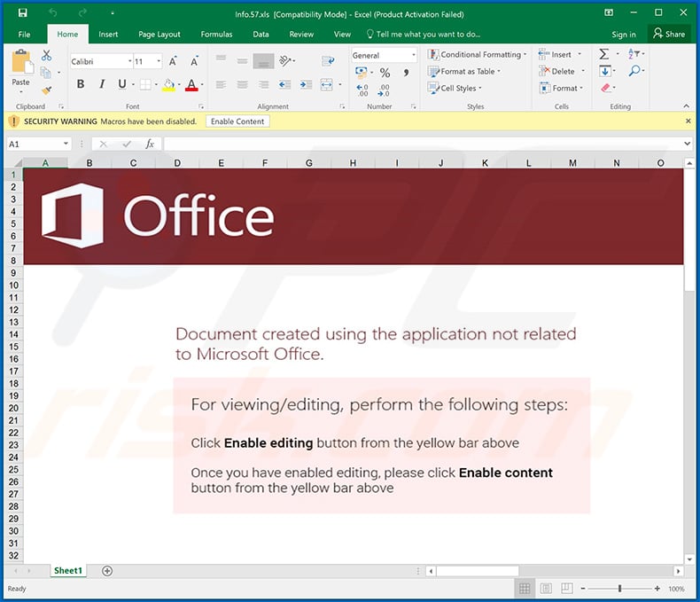The width and height of the screenshot is (700, 602).
Task: Click the Enable Content button
Action: click(237, 121)
